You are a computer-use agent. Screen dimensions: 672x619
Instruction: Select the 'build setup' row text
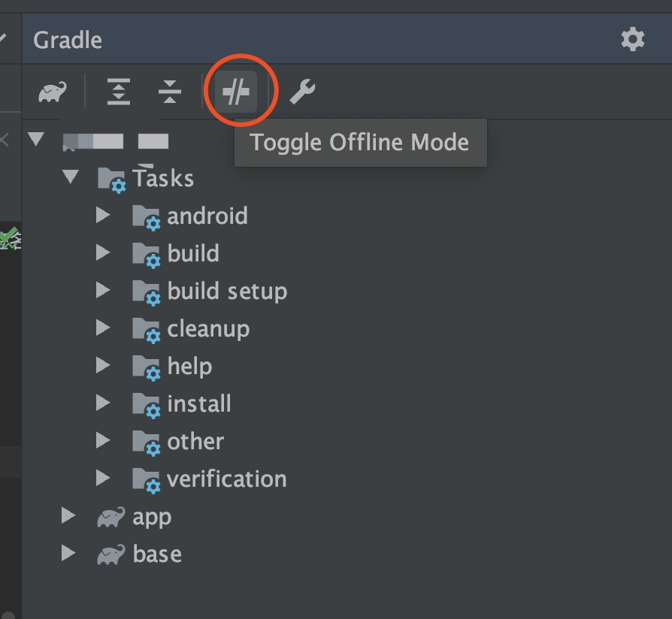click(227, 292)
